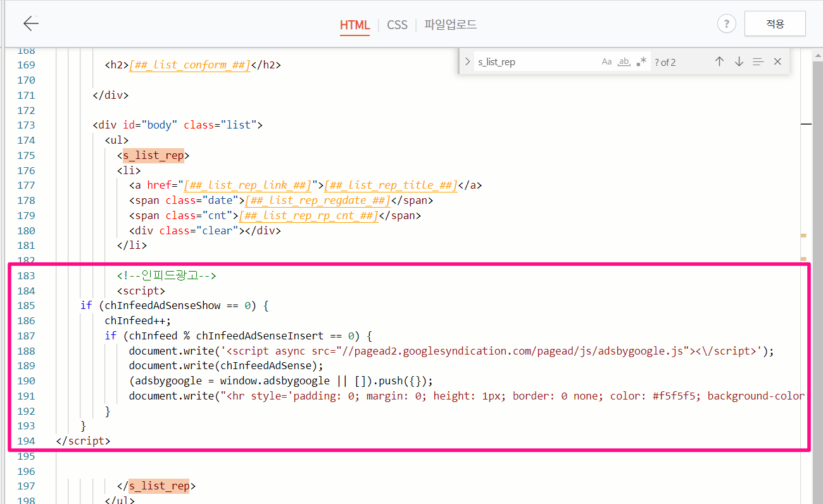Click the chInfeedAdSenseShow condition line
The image size is (823, 504).
point(175,306)
